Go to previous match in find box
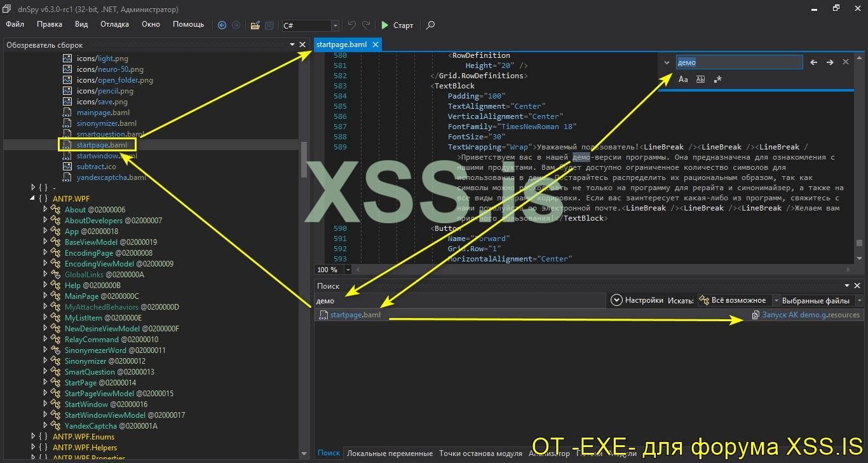This screenshot has width=868, height=463. tap(813, 62)
